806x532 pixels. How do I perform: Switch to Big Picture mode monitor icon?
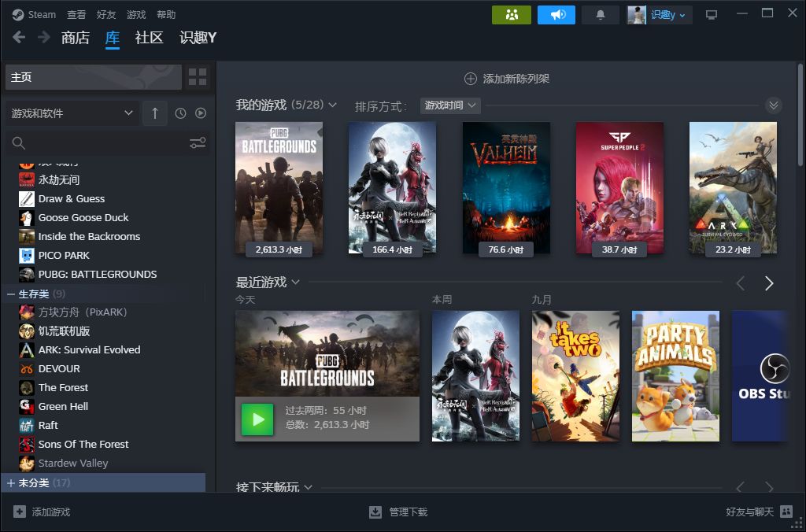(x=712, y=15)
